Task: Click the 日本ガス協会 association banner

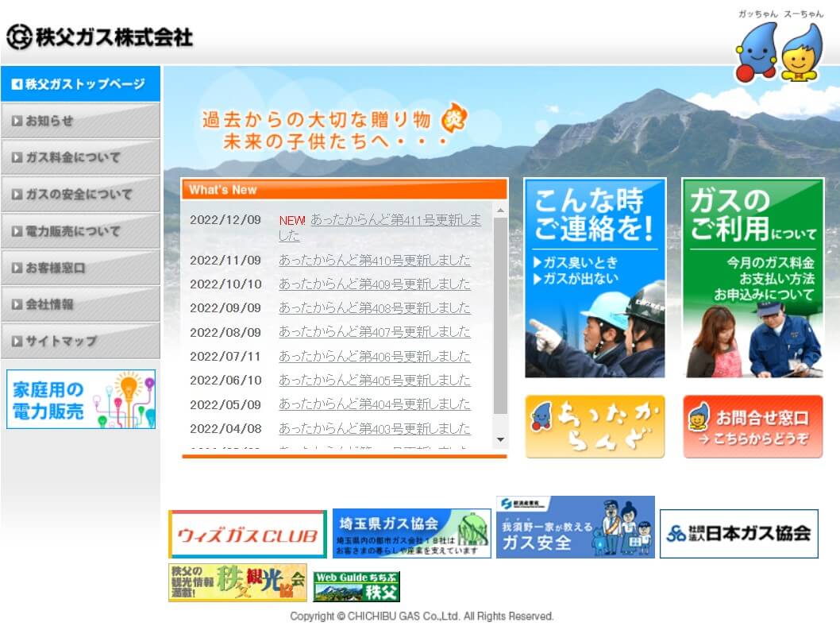Action: 738,533
